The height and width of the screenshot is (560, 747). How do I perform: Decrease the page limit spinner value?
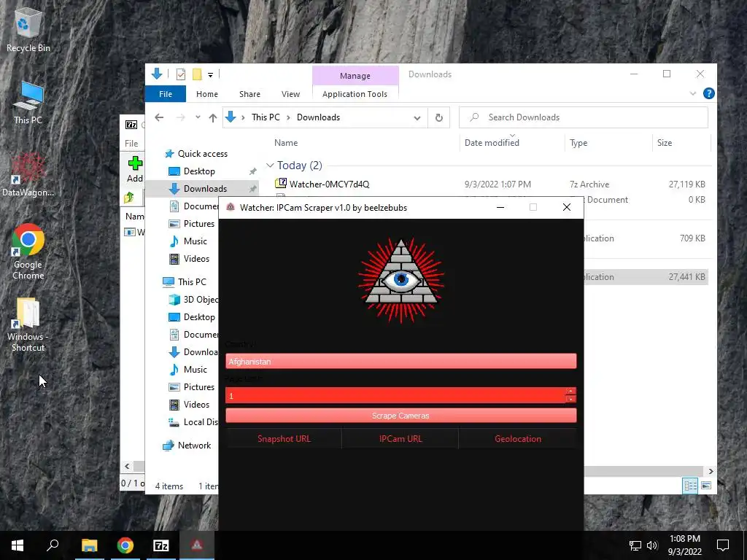point(570,400)
